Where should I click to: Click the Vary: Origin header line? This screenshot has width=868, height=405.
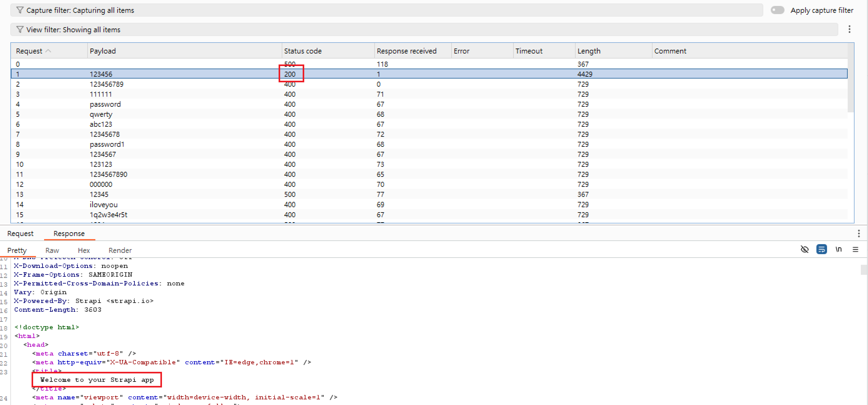pyautogui.click(x=40, y=292)
